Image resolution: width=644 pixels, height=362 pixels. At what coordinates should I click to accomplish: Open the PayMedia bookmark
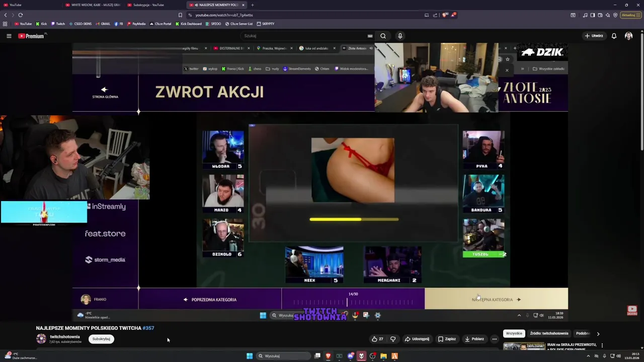pyautogui.click(x=136, y=24)
